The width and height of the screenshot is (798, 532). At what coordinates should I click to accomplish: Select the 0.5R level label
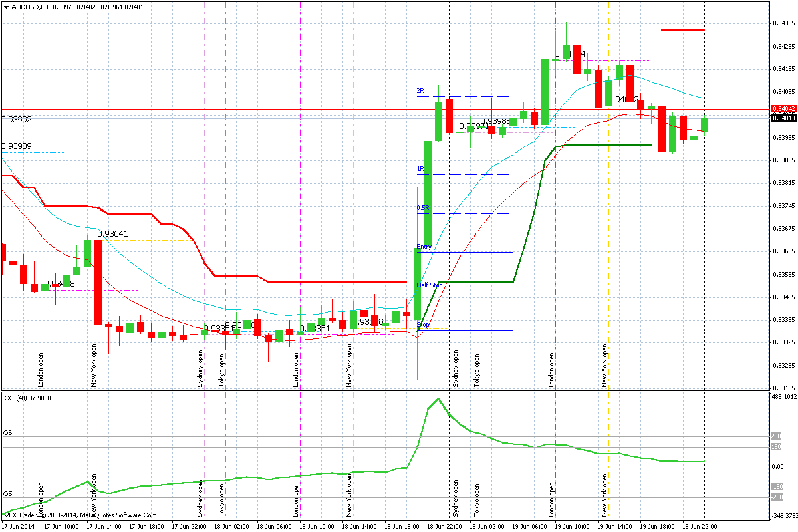[422, 208]
